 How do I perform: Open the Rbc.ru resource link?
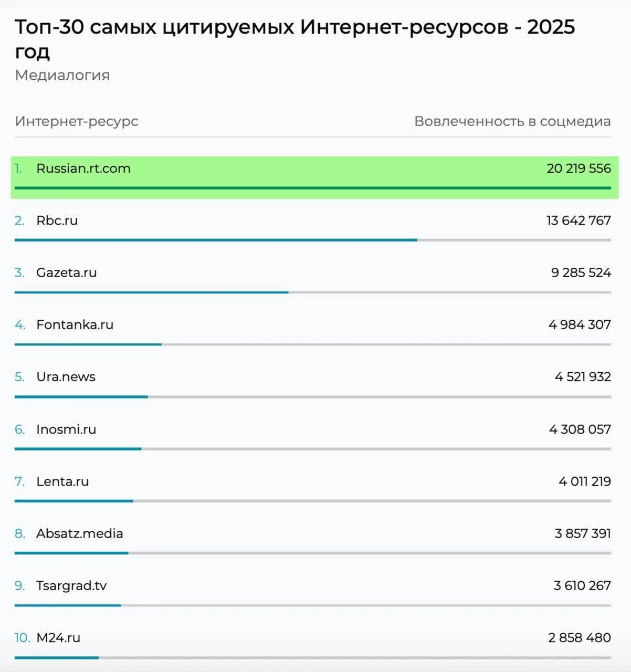pyautogui.click(x=57, y=220)
